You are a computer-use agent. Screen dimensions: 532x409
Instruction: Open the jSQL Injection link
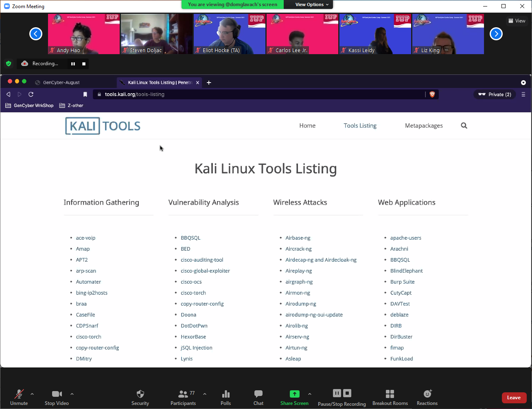click(197, 348)
